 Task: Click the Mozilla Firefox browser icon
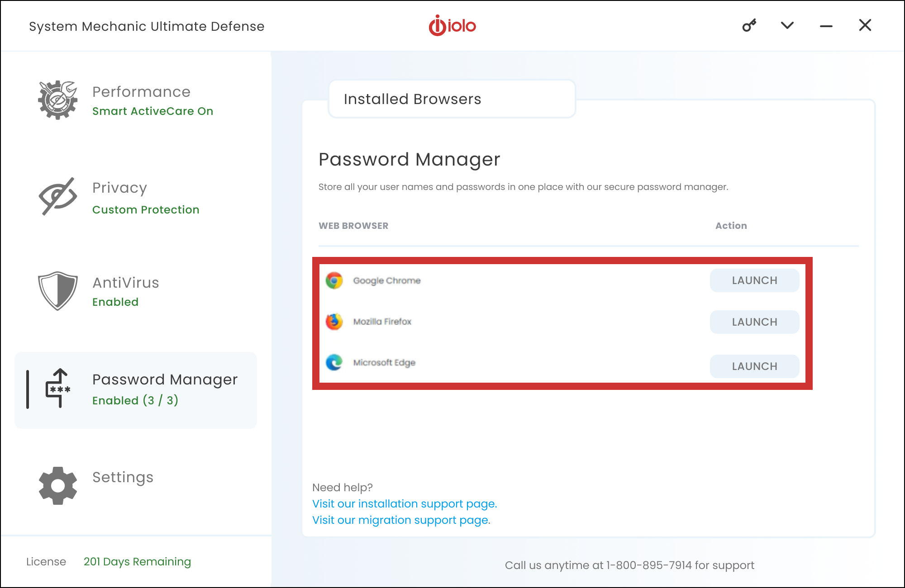click(334, 322)
